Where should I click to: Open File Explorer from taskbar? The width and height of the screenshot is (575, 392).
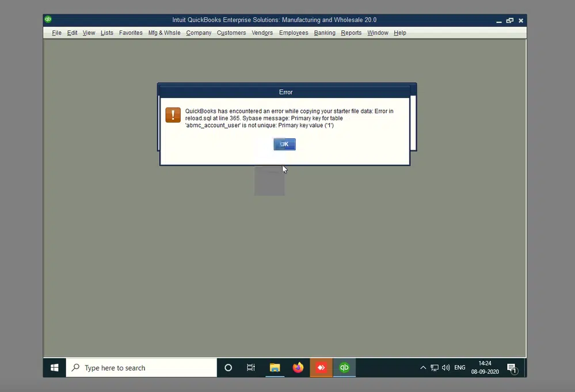click(275, 367)
